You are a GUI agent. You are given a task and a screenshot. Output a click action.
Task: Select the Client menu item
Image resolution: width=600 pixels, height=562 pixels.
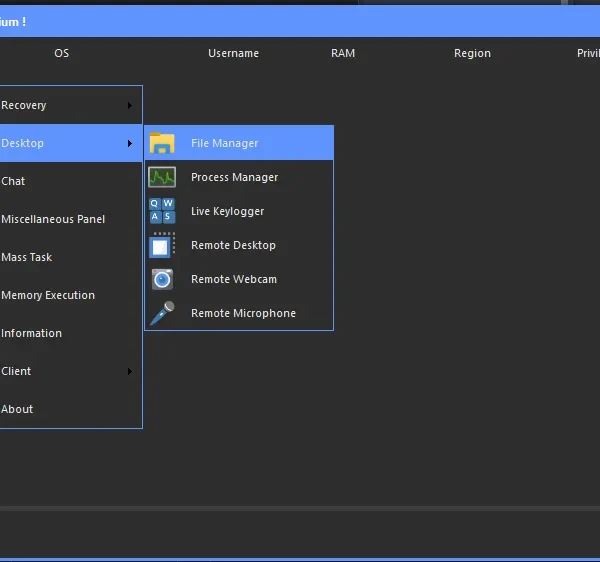(x=71, y=371)
